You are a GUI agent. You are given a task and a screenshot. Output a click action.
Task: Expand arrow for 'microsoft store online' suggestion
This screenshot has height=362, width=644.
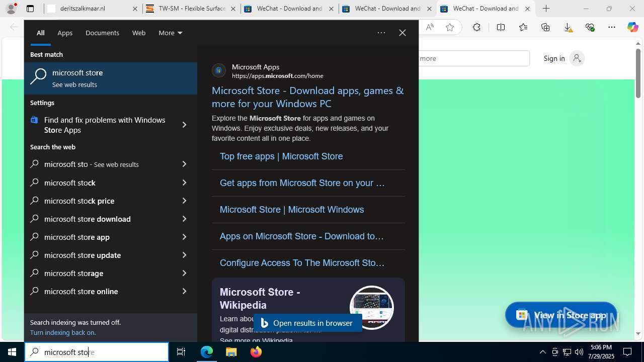(184, 291)
